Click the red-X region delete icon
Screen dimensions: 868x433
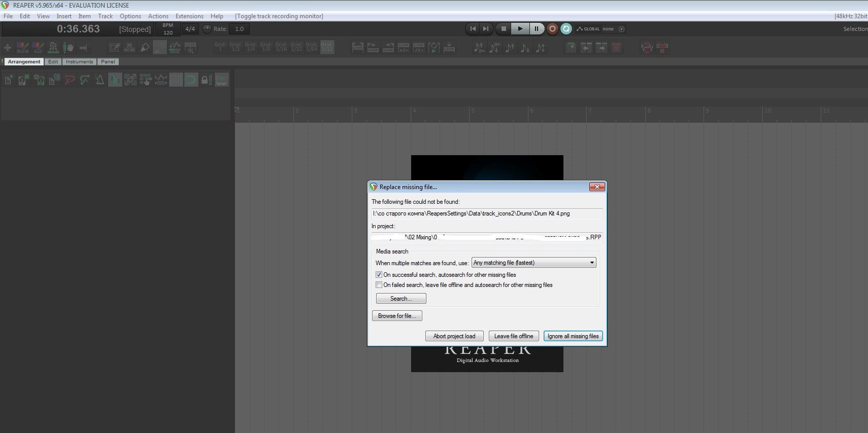(617, 48)
